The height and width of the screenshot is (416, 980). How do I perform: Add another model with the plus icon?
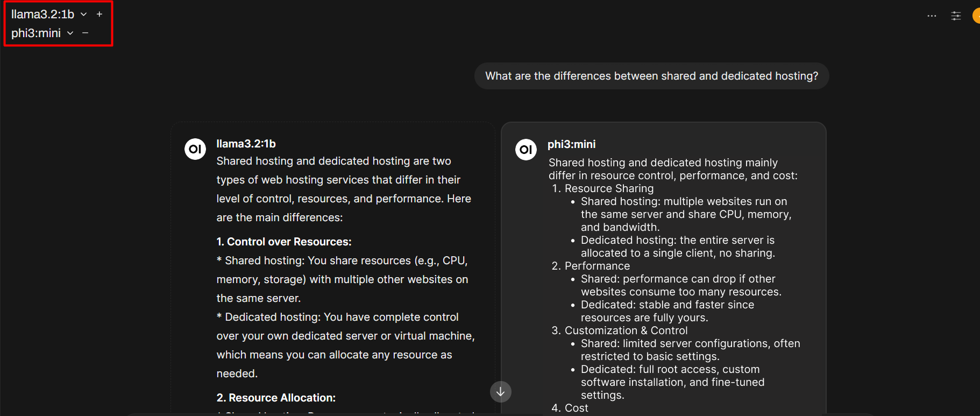point(100,15)
